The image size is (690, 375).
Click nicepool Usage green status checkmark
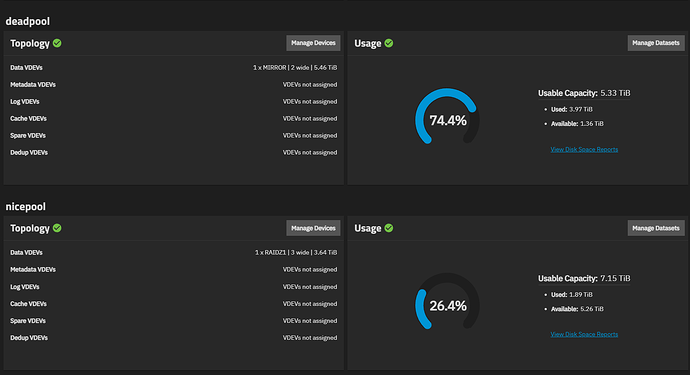tap(389, 228)
